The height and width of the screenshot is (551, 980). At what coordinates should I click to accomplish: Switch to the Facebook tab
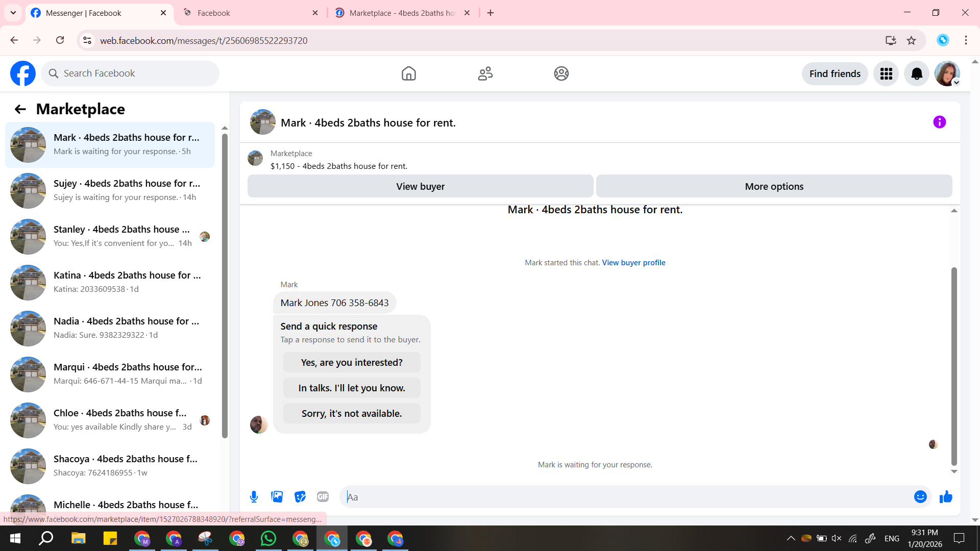pyautogui.click(x=250, y=13)
